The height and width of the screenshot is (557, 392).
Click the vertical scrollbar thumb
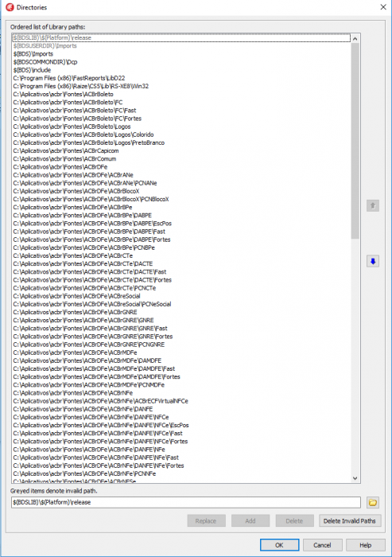(x=355, y=141)
